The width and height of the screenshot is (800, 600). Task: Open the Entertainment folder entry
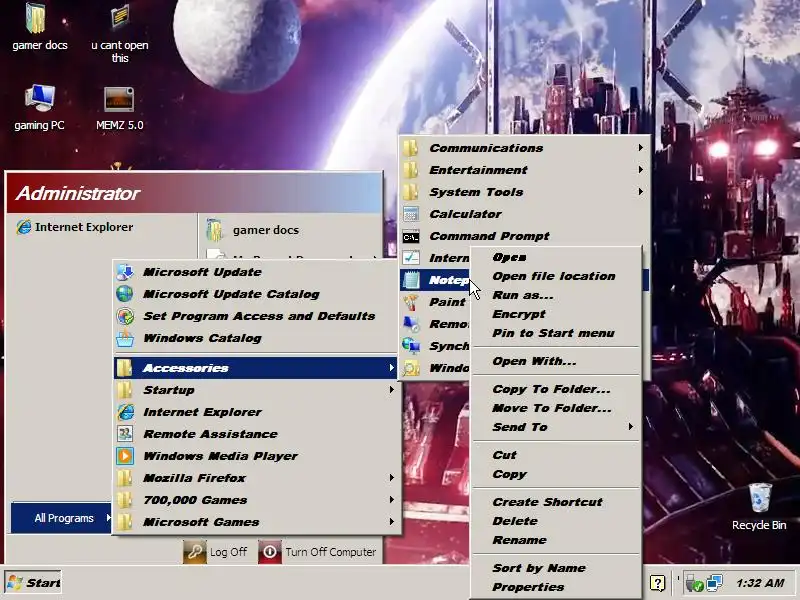524,169
